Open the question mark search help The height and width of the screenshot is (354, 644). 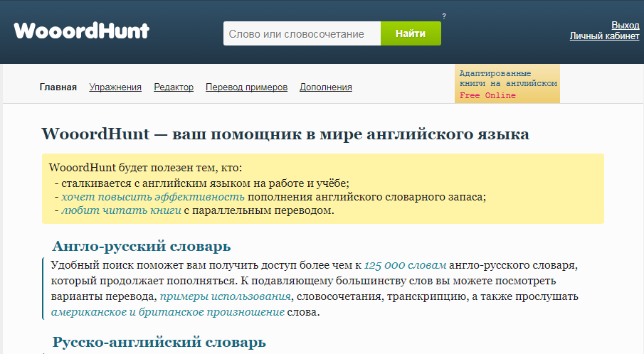pos(443,16)
